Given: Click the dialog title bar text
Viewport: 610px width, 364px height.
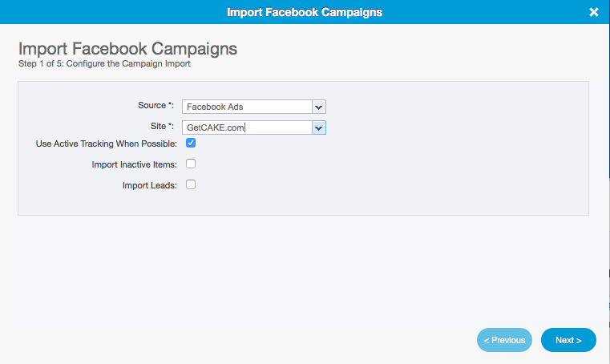Looking at the screenshot, I should (305, 12).
